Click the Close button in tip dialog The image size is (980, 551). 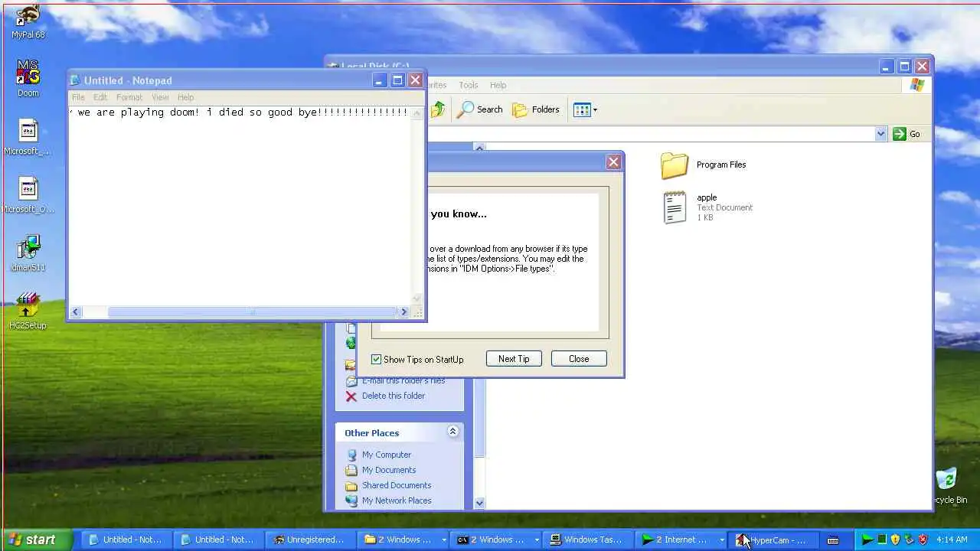tap(579, 359)
